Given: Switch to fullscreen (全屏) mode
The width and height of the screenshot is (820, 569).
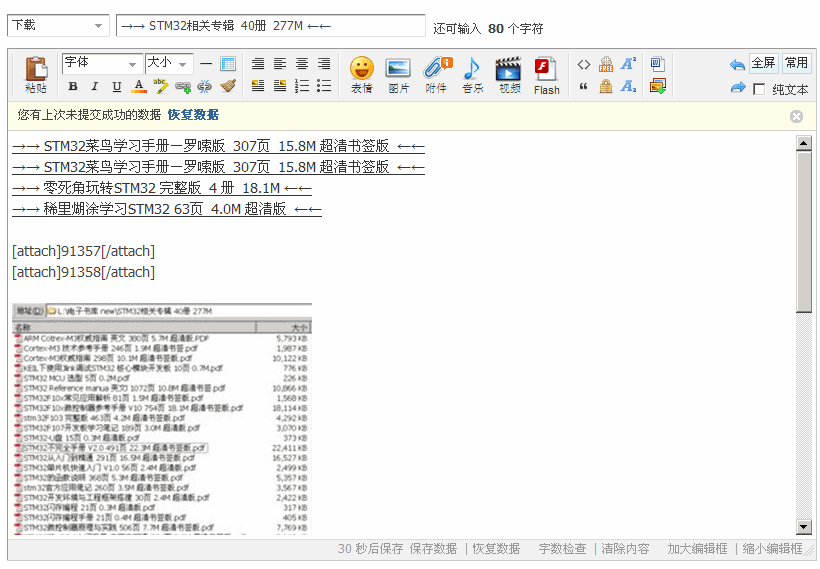Looking at the screenshot, I should (x=764, y=63).
